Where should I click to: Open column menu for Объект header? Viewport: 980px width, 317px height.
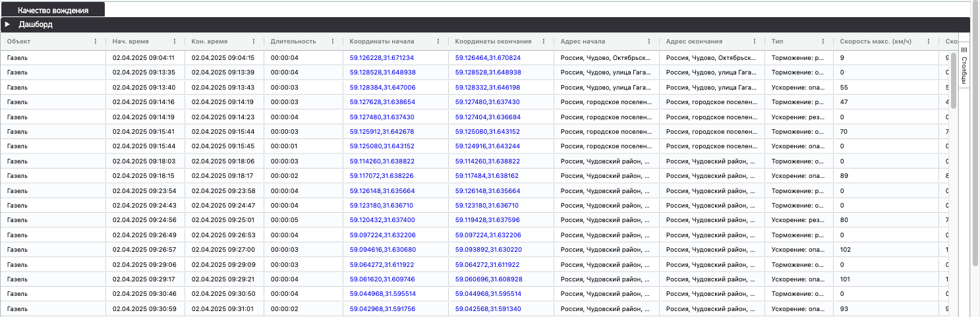point(96,42)
